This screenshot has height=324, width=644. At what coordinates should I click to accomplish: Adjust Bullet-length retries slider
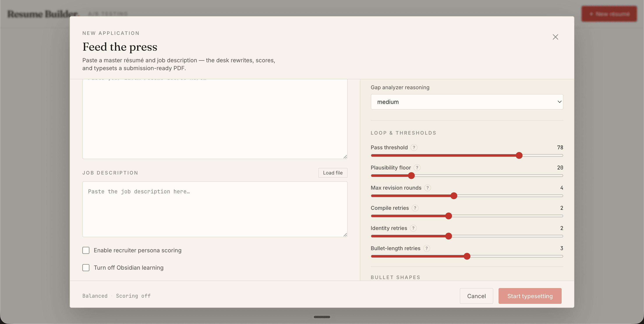pyautogui.click(x=467, y=256)
